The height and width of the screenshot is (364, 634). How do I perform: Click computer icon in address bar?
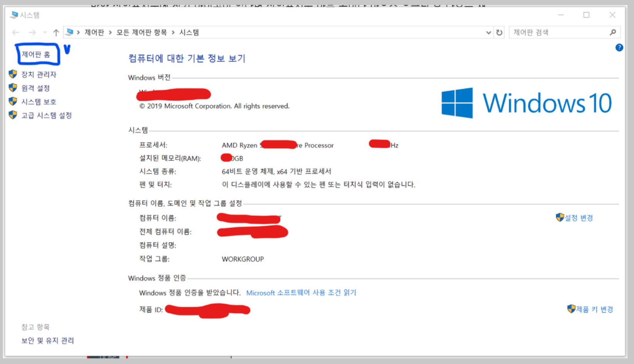coord(69,32)
